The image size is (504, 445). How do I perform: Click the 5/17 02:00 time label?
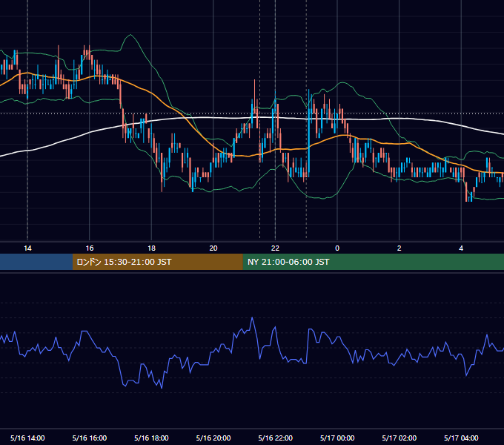click(399, 438)
